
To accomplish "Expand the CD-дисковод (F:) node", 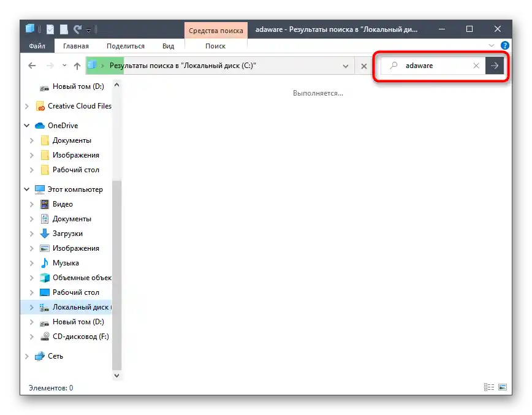I will (31, 337).
